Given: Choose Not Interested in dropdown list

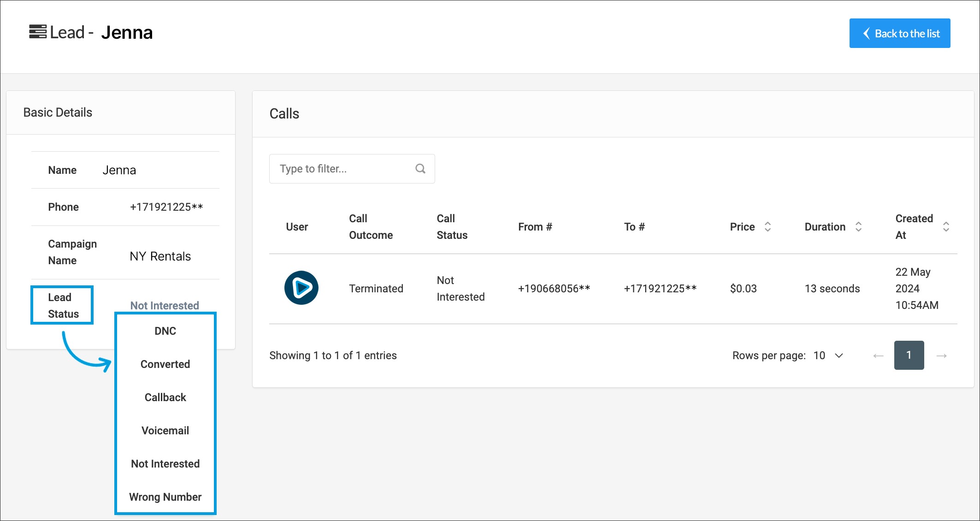Looking at the screenshot, I should (165, 464).
